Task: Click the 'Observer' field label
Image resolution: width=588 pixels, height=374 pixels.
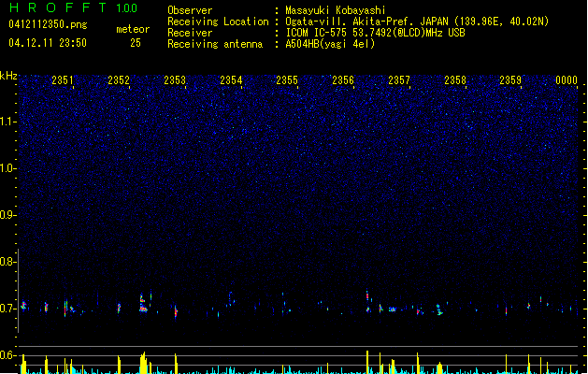Action: [190, 10]
